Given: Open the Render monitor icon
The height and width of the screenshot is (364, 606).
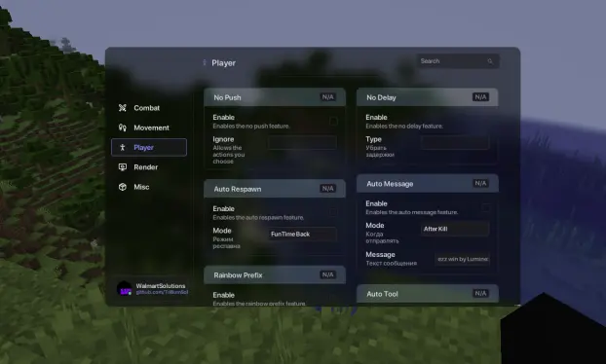Looking at the screenshot, I should 123,166.
